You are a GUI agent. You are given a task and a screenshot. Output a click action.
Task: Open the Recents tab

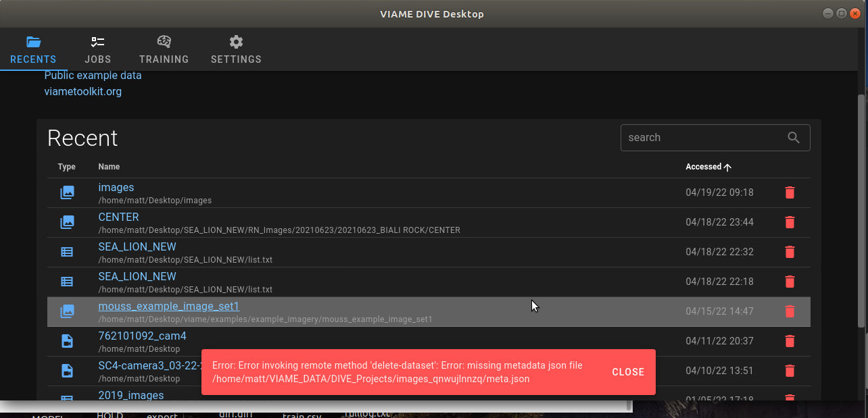click(33, 50)
